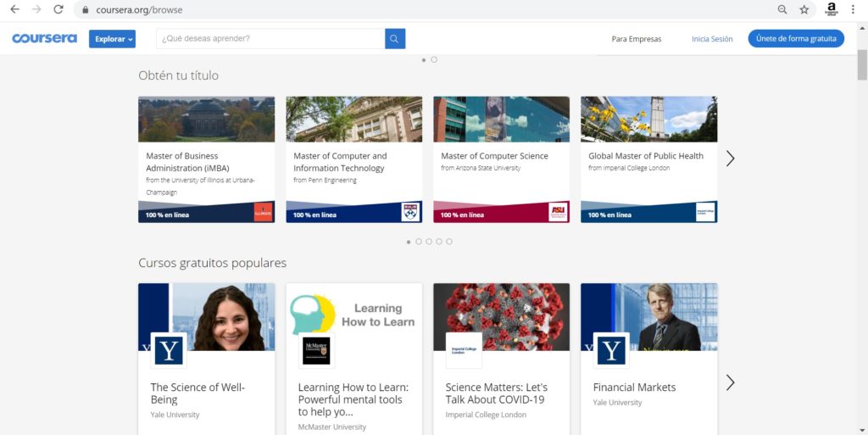Click 'McMaster University' text under course
The image size is (868, 435).
(x=332, y=427)
